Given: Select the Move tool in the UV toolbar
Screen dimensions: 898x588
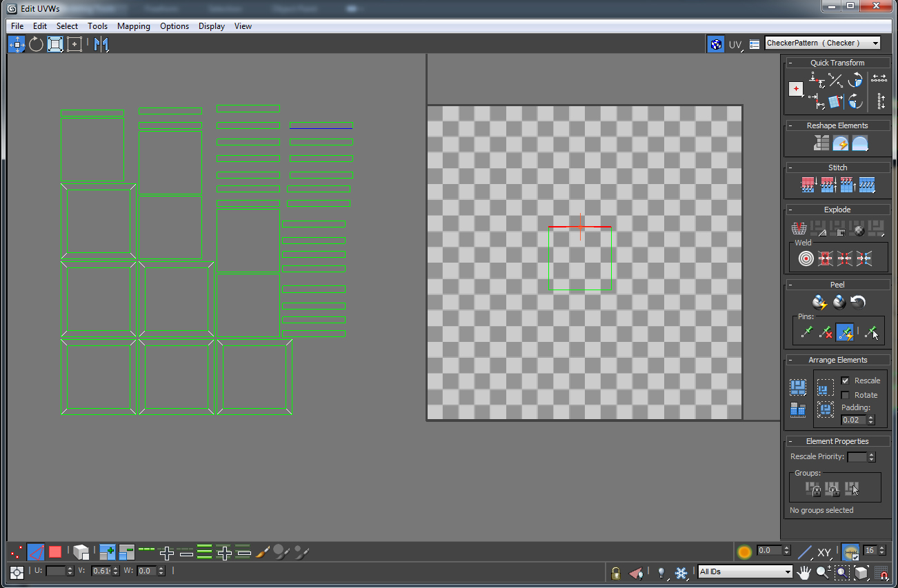Looking at the screenshot, I should (17, 43).
